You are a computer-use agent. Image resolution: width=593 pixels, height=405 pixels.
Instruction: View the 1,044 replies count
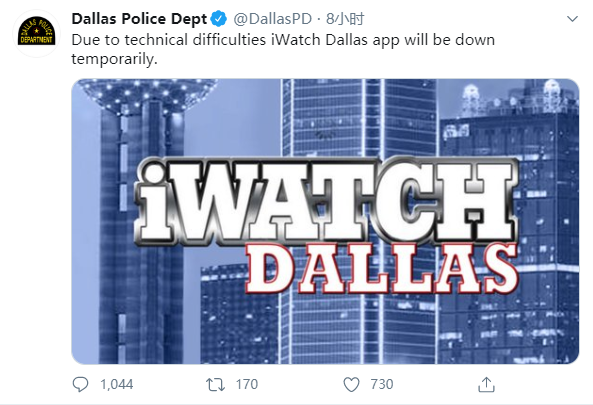pos(116,385)
